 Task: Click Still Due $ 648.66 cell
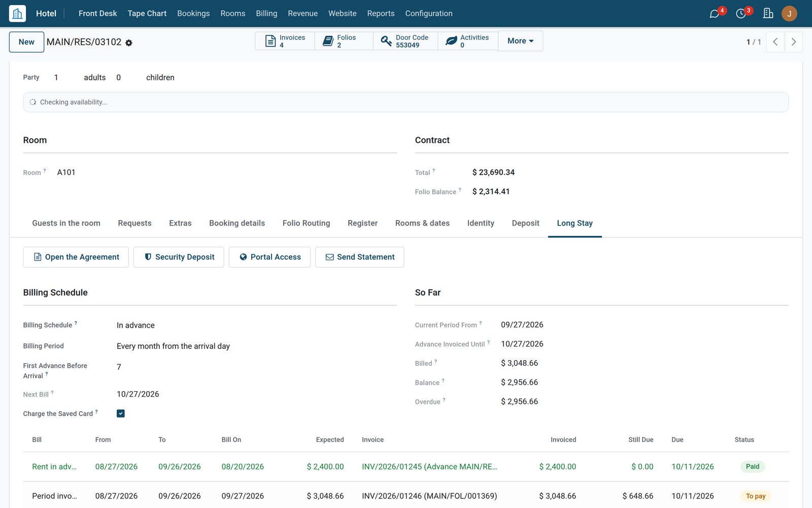638,496
